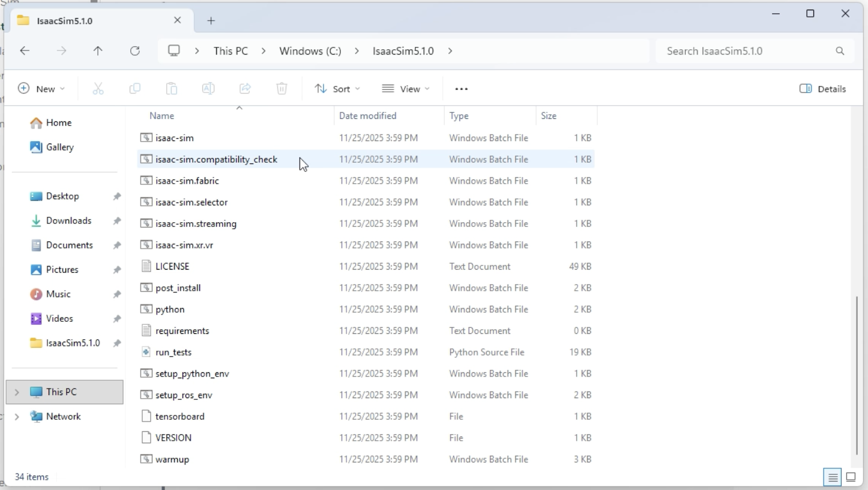Rename the selected file via toolbar icon
This screenshot has height=490, width=868.
208,88
